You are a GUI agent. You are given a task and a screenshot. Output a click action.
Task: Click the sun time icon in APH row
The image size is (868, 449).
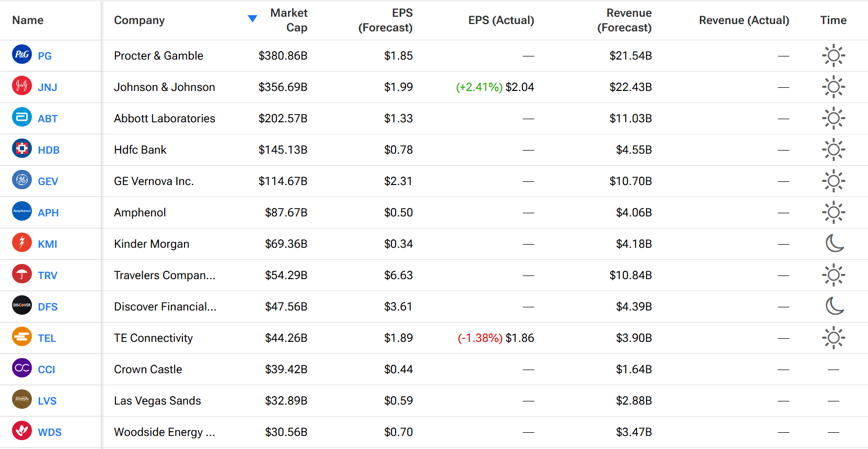pos(834,212)
